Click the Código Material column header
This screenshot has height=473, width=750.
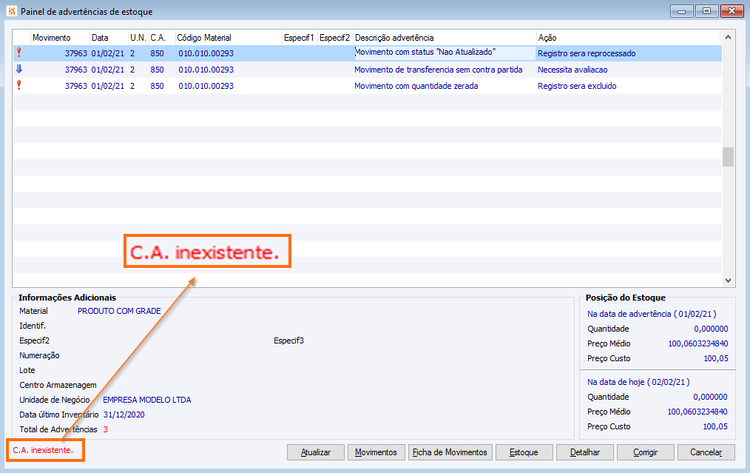tap(228, 38)
